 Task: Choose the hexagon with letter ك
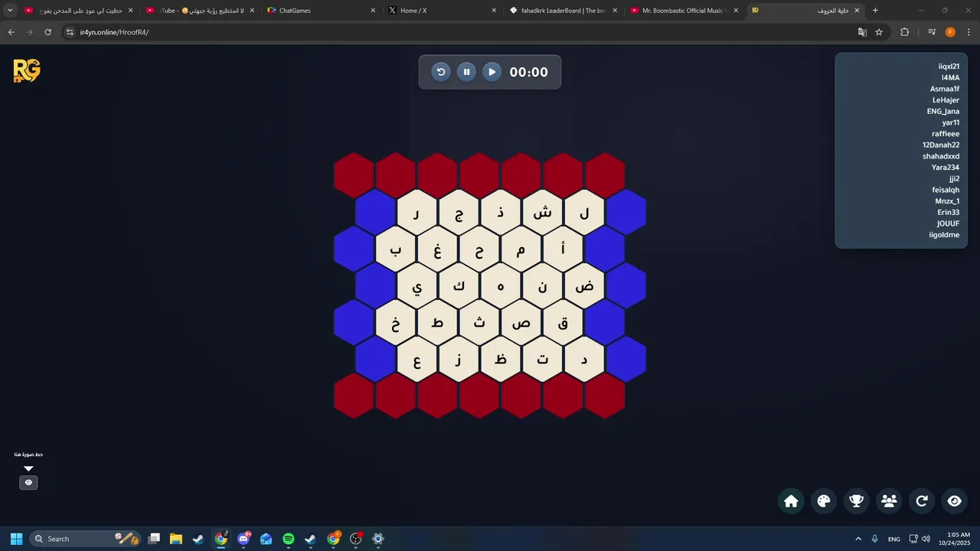coord(459,286)
